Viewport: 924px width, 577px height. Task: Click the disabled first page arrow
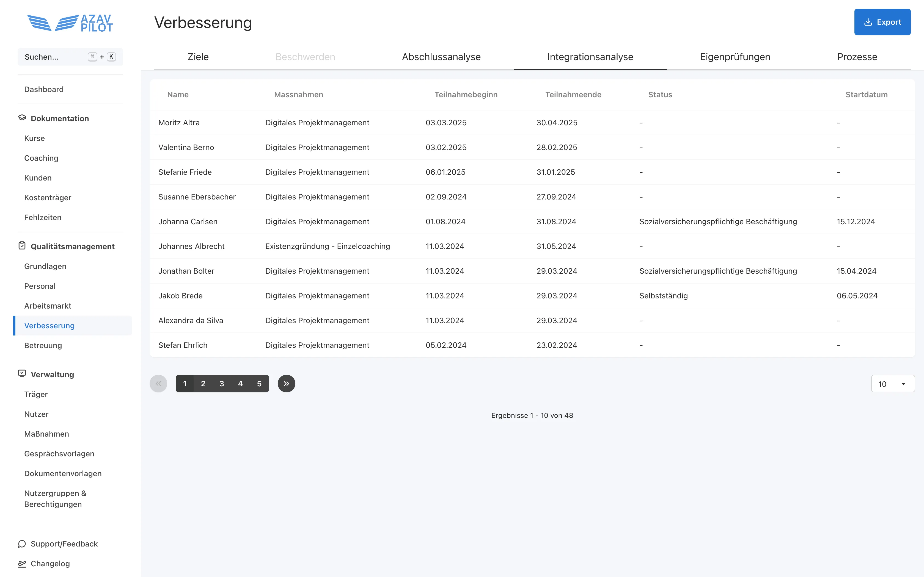(158, 384)
